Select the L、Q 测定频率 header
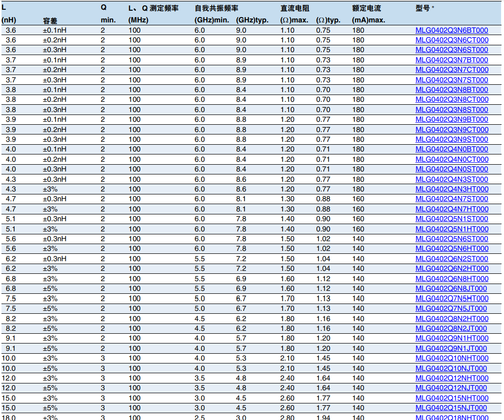This screenshot has width=504, height=420. 153,8
